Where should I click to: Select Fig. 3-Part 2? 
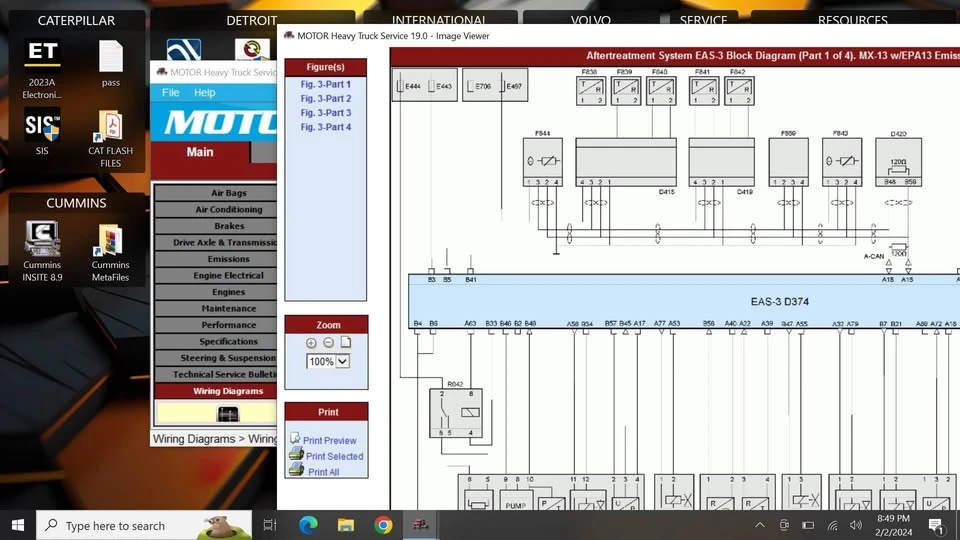point(326,98)
